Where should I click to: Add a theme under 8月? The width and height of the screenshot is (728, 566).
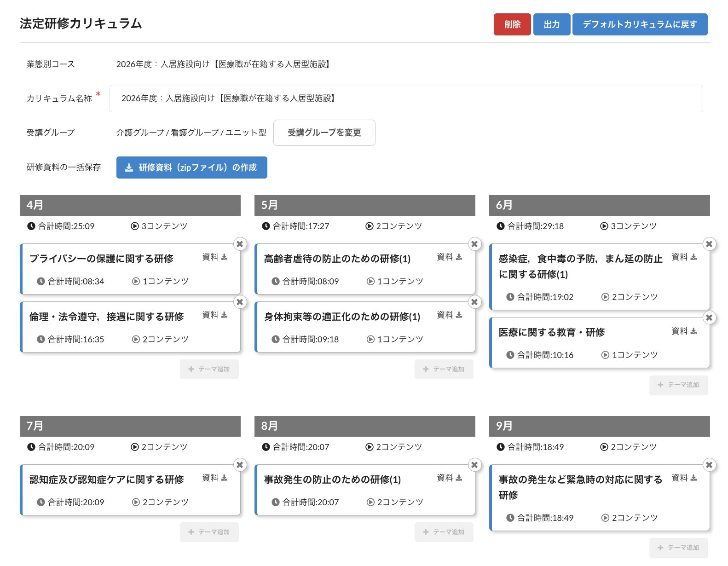[444, 532]
